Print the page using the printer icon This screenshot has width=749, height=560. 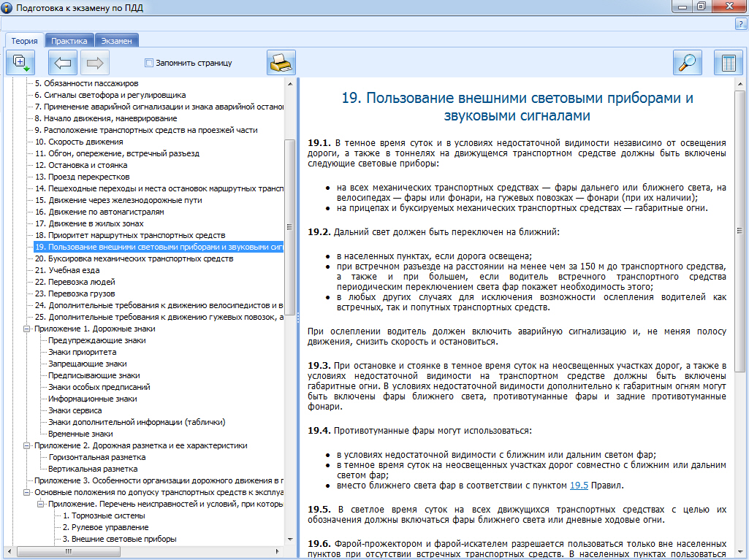281,63
